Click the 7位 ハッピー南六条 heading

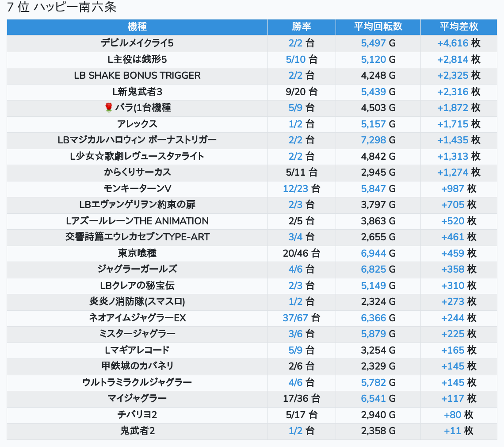[61, 8]
